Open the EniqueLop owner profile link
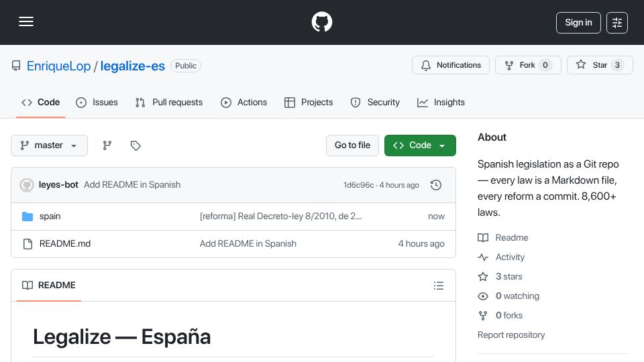The height and width of the screenshot is (362, 644). [x=59, y=66]
